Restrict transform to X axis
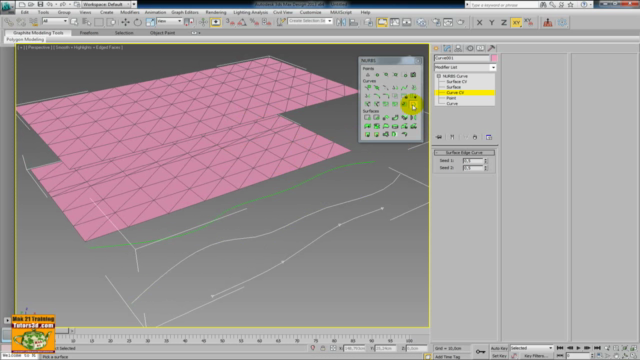 [x=480, y=22]
